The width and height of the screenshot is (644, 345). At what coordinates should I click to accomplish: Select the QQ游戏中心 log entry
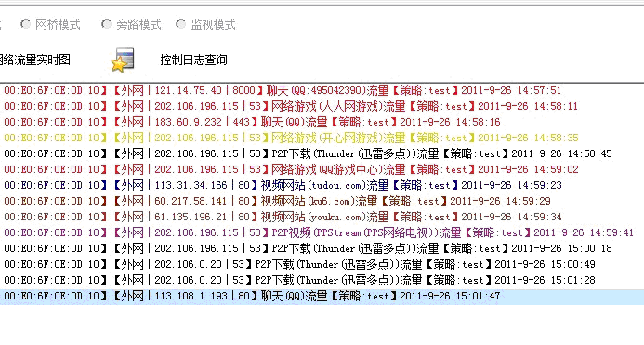322,169
